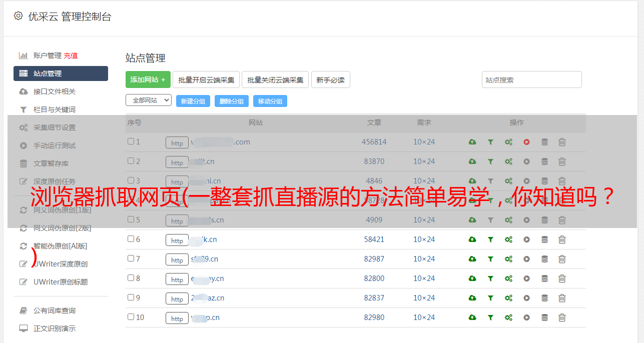The height and width of the screenshot is (343, 644).
Task: Open 公有词库查询 sidebar item
Action: point(55,310)
